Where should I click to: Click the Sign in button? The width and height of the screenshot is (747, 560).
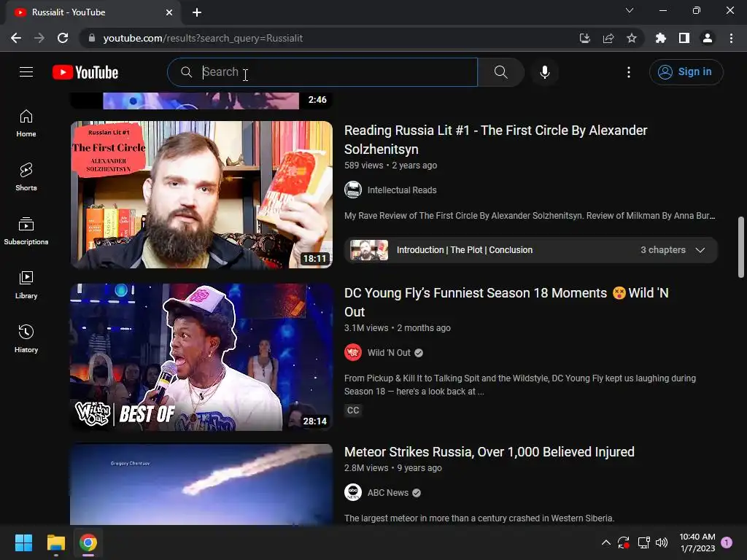686,72
